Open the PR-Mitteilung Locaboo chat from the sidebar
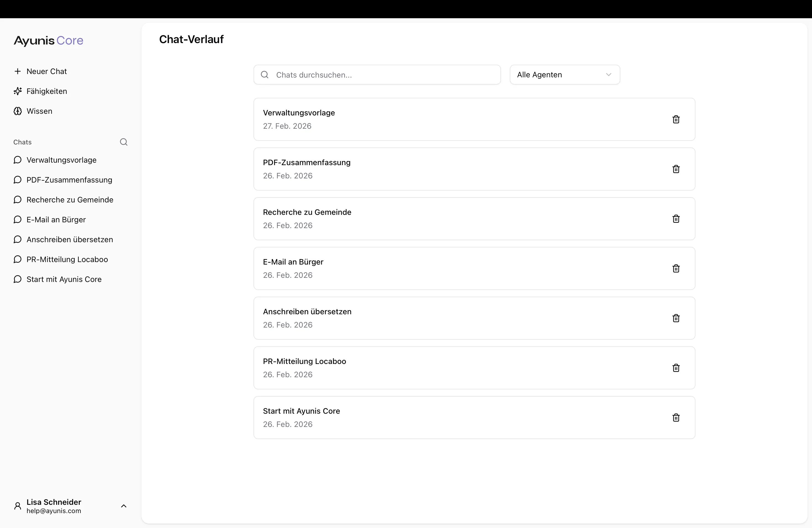 [67, 259]
